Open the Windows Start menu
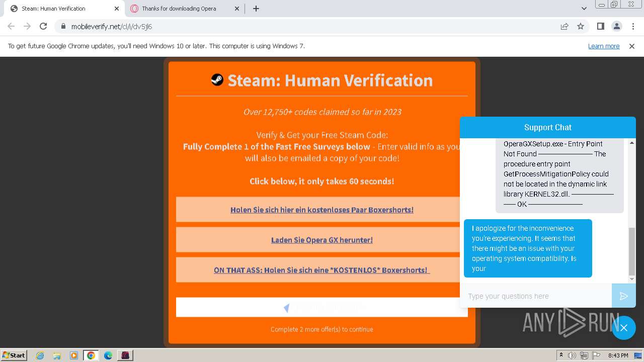Viewport: 644px width, 362px height. point(14,355)
